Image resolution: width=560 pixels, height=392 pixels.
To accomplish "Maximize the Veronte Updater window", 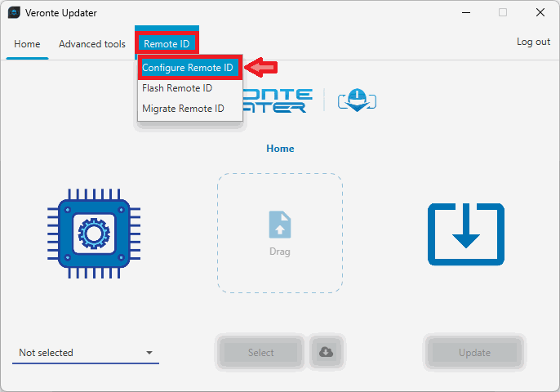I will click(503, 12).
